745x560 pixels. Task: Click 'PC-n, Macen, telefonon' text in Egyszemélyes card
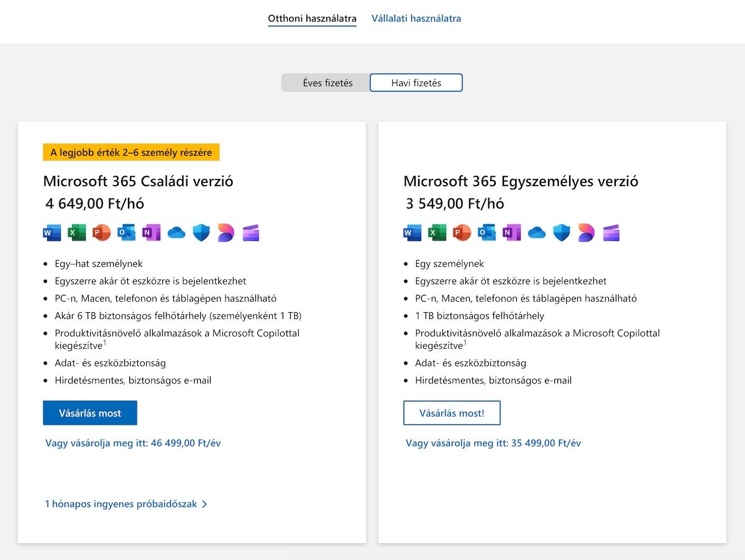click(526, 299)
